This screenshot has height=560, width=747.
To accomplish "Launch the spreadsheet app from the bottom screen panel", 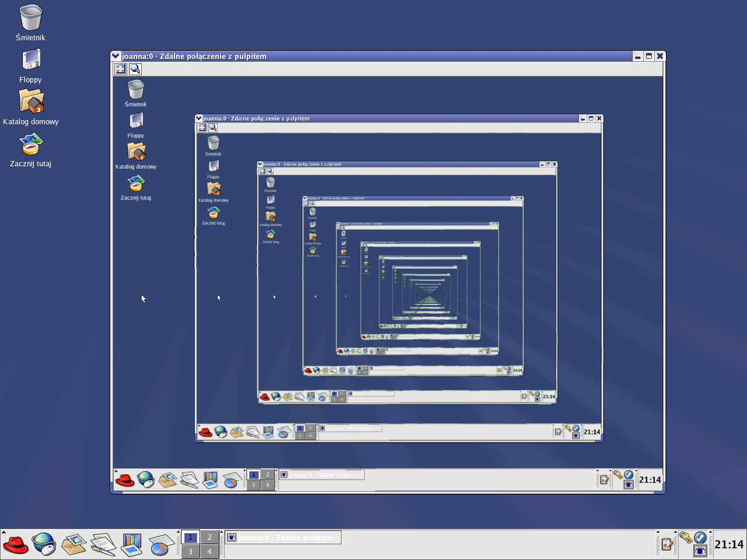I will pos(160,545).
